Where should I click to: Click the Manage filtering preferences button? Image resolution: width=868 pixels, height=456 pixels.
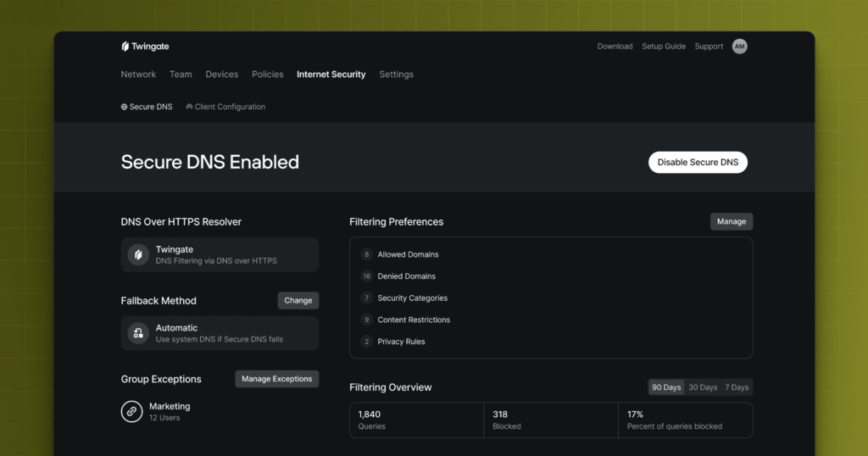732,221
